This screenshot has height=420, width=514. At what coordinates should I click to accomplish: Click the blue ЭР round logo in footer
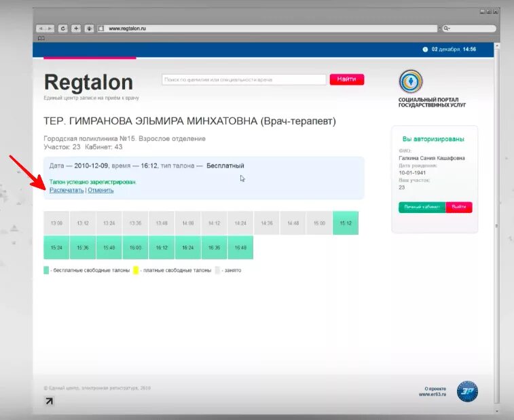(x=467, y=392)
